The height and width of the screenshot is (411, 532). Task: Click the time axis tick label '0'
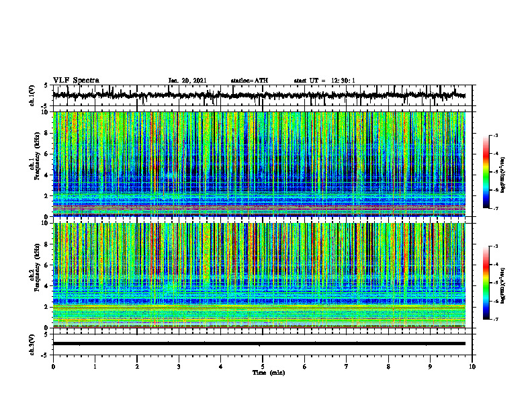coord(53,367)
